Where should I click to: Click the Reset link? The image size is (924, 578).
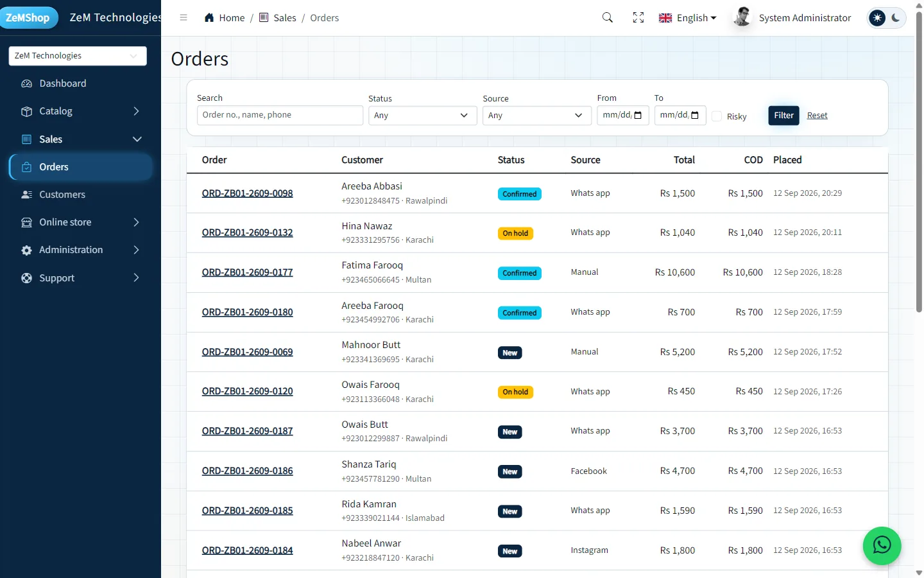pos(817,116)
